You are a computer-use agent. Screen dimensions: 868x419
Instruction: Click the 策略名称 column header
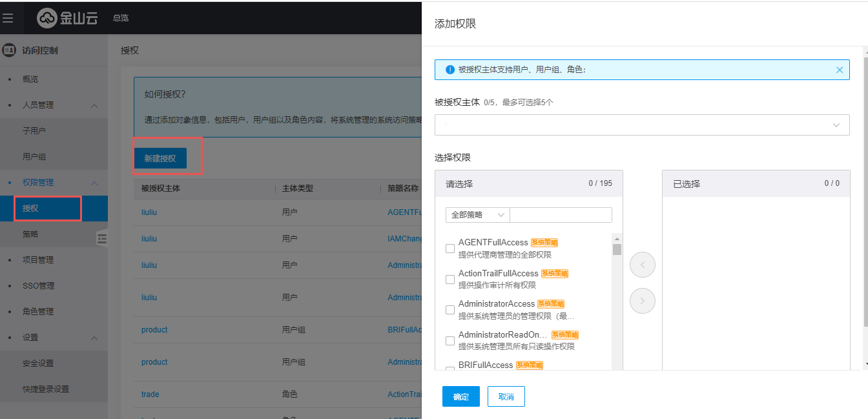coord(403,189)
